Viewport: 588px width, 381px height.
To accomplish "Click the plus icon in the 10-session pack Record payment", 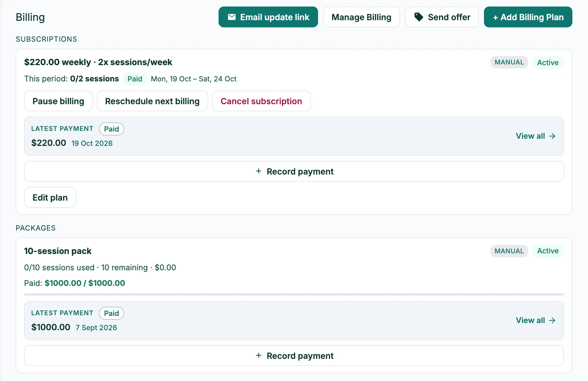I will (259, 355).
